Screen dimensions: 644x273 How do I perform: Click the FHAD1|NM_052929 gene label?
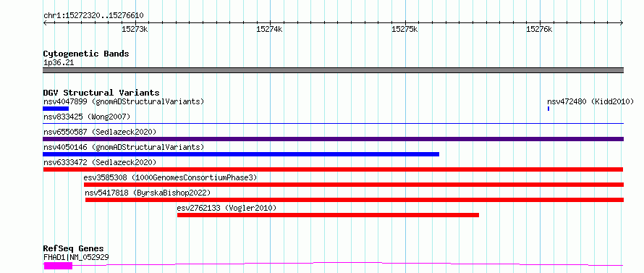(76, 258)
